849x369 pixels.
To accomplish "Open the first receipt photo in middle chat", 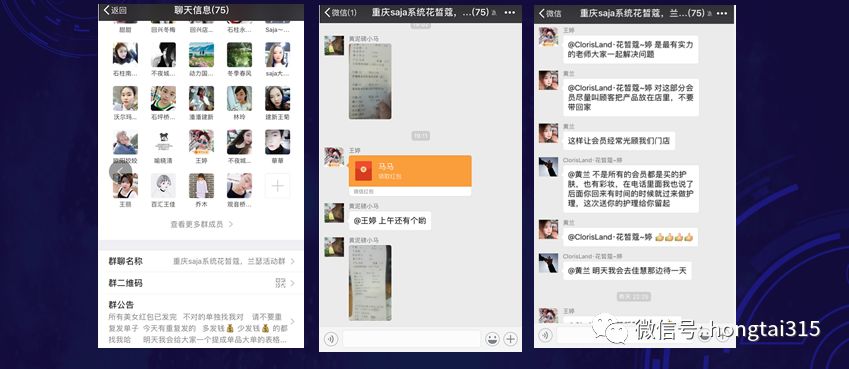I will tap(370, 81).
